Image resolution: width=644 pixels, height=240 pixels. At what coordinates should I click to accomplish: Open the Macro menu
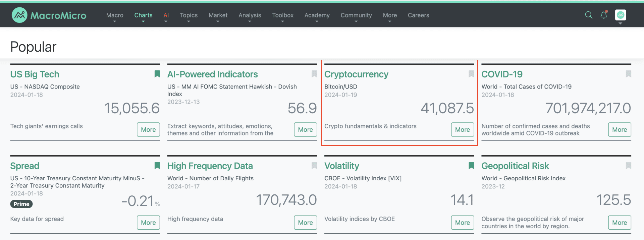point(115,15)
